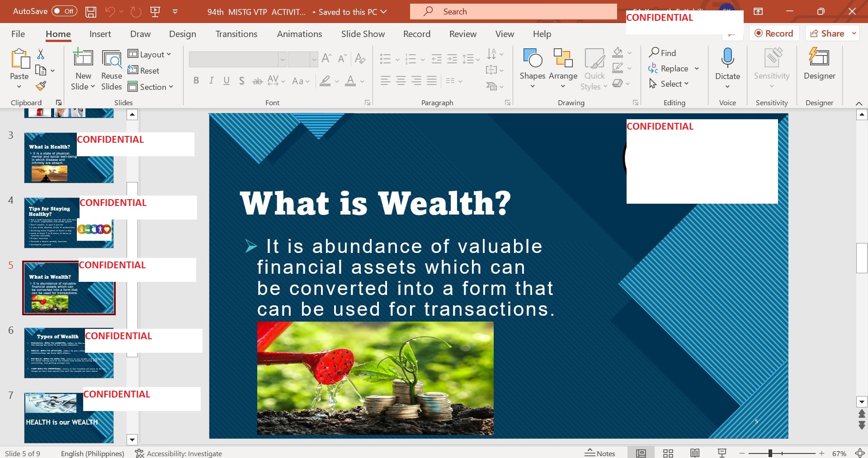Open the Animations tab
Screen dimensions: 868x458
[x=300, y=34]
